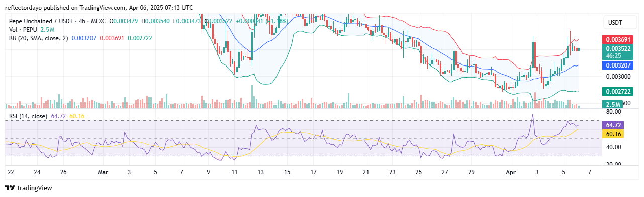Click the 0.003000 price axis tick
Image resolution: width=644 pixels, height=197 pixels.
(x=618, y=77)
